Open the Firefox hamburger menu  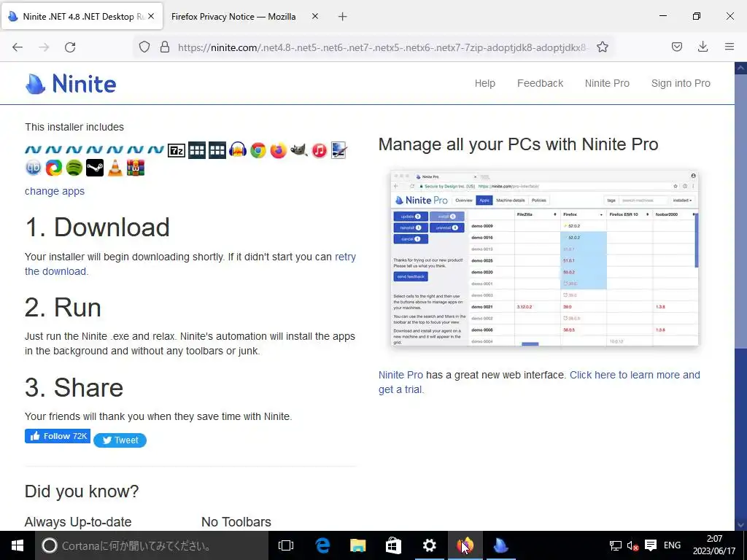[729, 47]
